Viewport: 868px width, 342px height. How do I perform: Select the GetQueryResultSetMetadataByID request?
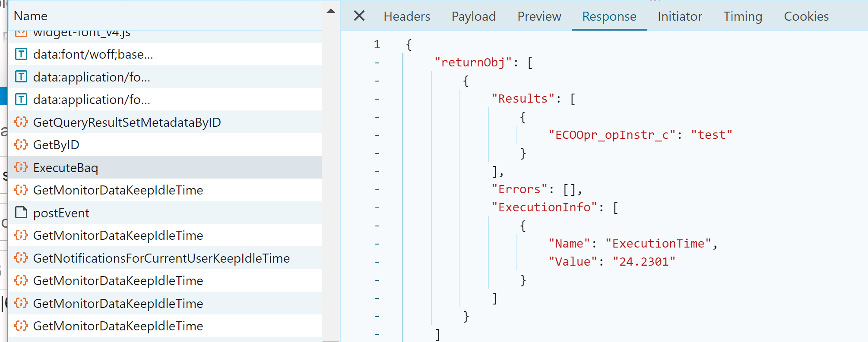tap(127, 122)
